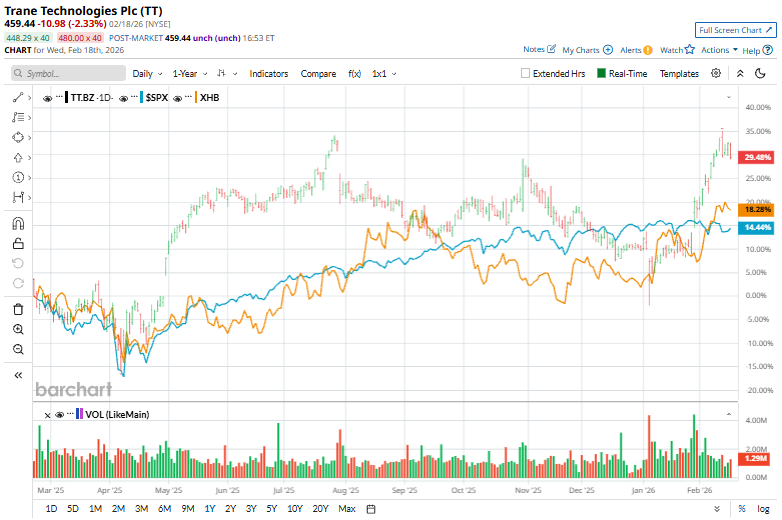Zoom out on the chart
This screenshot has width=782, height=520.
point(18,349)
